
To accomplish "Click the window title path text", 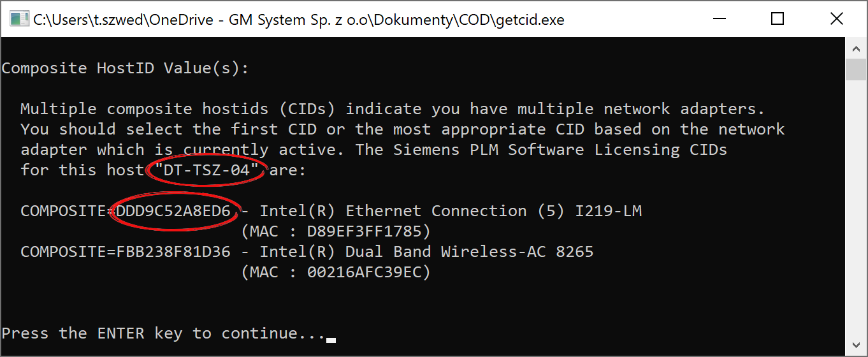I will point(299,19).
